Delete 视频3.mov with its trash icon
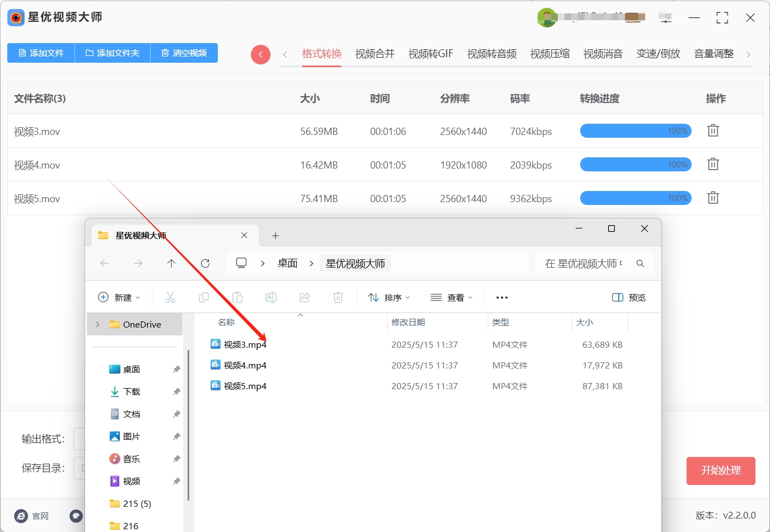This screenshot has height=532, width=770. click(713, 130)
